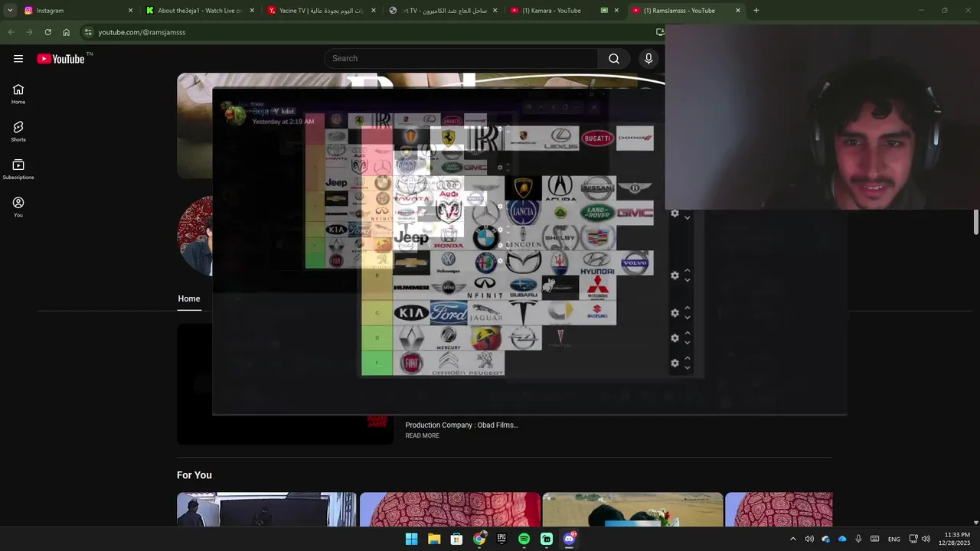Select the Volvo logo in the tier list
Viewport: 980px width, 551px height.
click(x=635, y=262)
